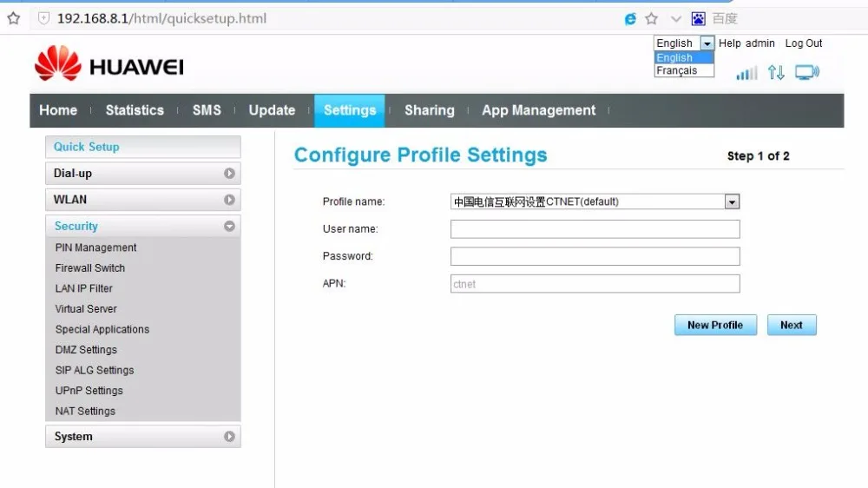The height and width of the screenshot is (488, 868).
Task: Focus the Password field
Action: (595, 256)
